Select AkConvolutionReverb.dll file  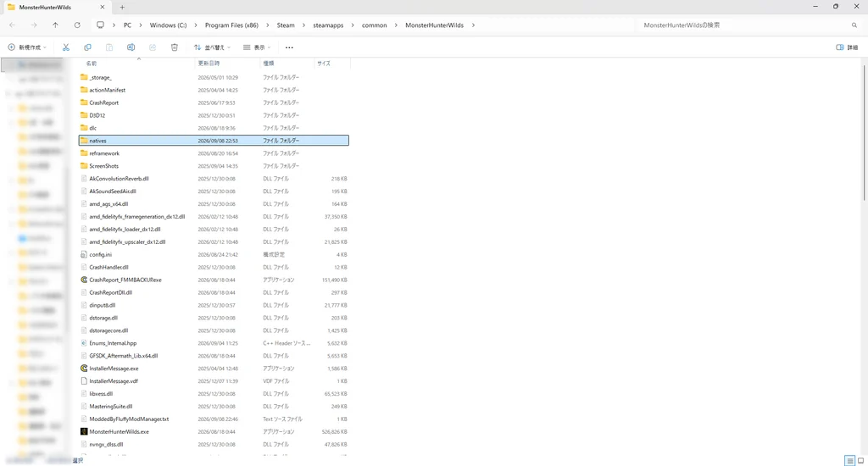(119, 179)
